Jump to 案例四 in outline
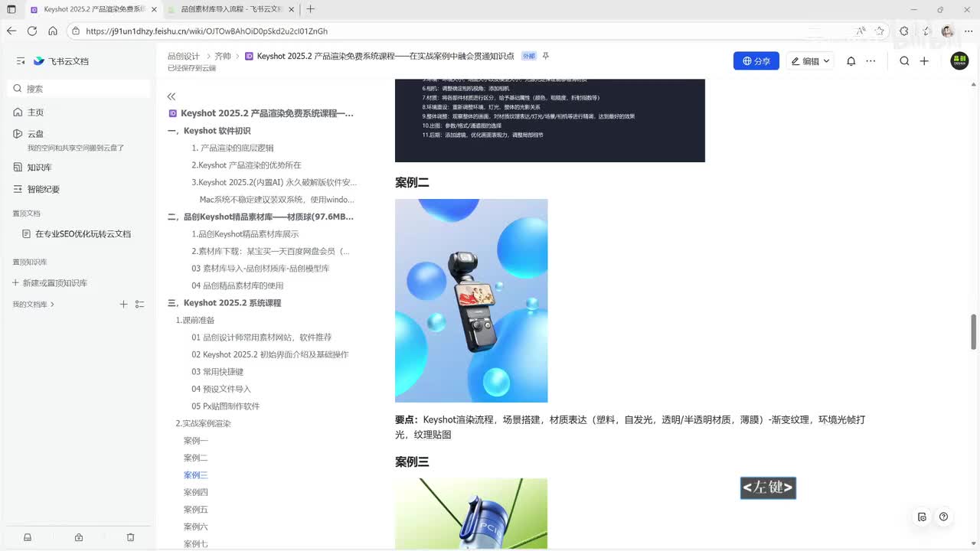This screenshot has width=980, height=551. [x=196, y=492]
